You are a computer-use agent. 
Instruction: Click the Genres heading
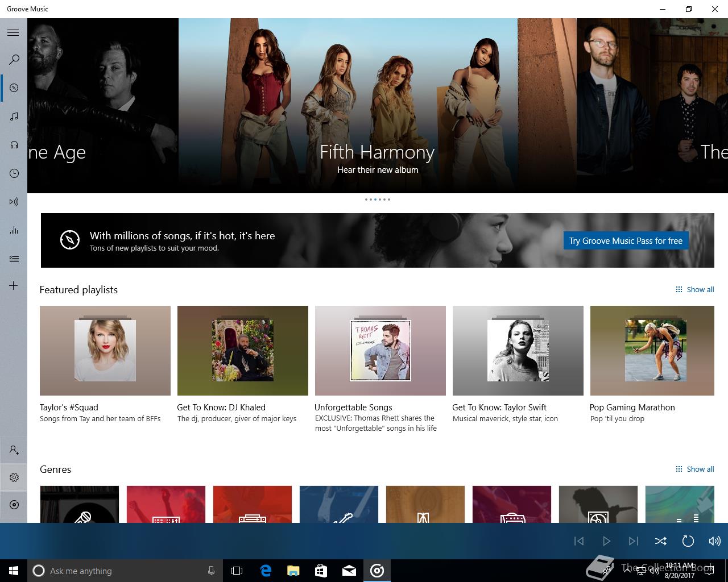(56, 469)
